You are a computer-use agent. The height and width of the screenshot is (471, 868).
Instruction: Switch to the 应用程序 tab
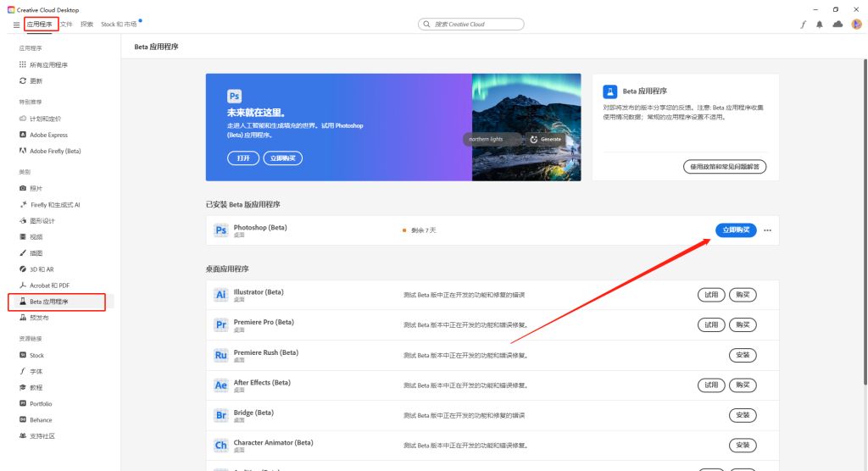click(39, 25)
